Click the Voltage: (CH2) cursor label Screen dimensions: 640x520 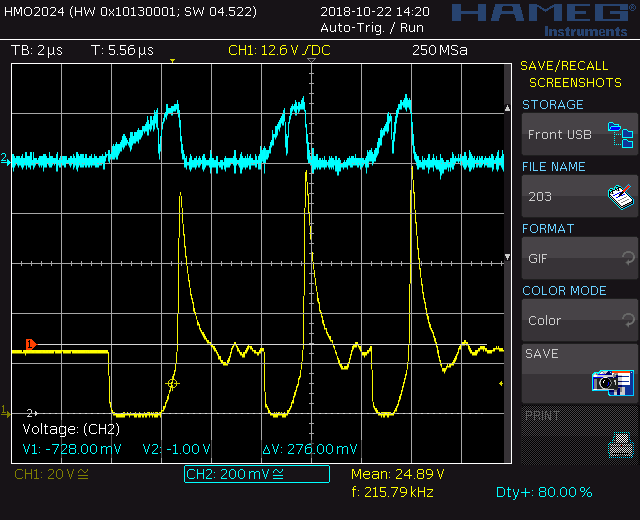71,429
